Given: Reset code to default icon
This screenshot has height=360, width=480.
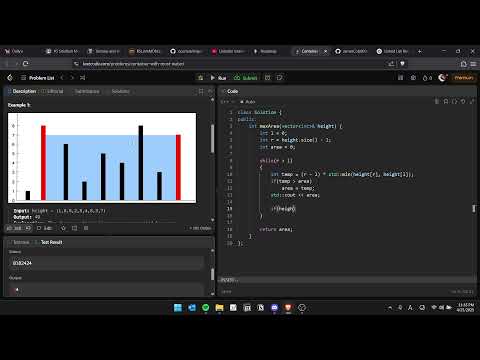Looking at the screenshot, I should (x=463, y=101).
